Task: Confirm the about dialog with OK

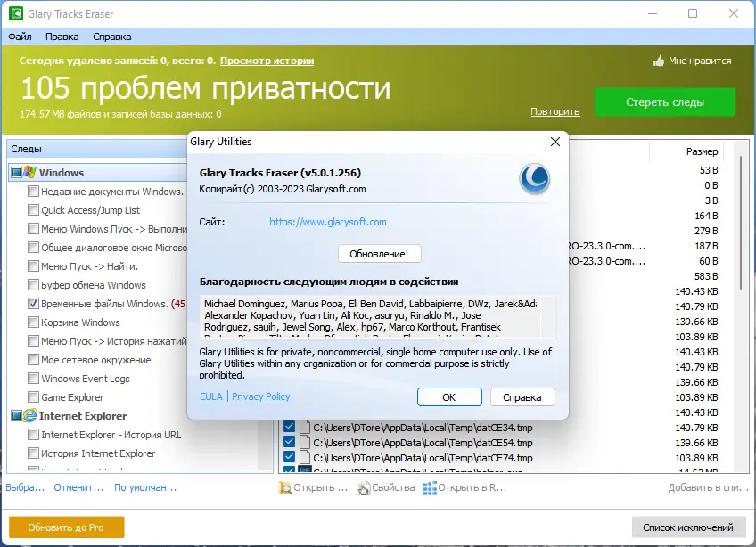Action: point(449,397)
